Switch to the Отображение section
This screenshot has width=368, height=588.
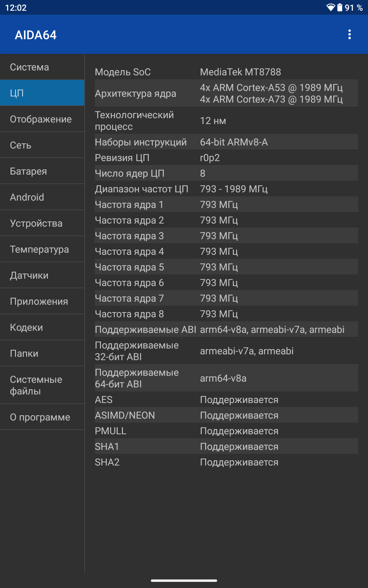tap(42, 119)
